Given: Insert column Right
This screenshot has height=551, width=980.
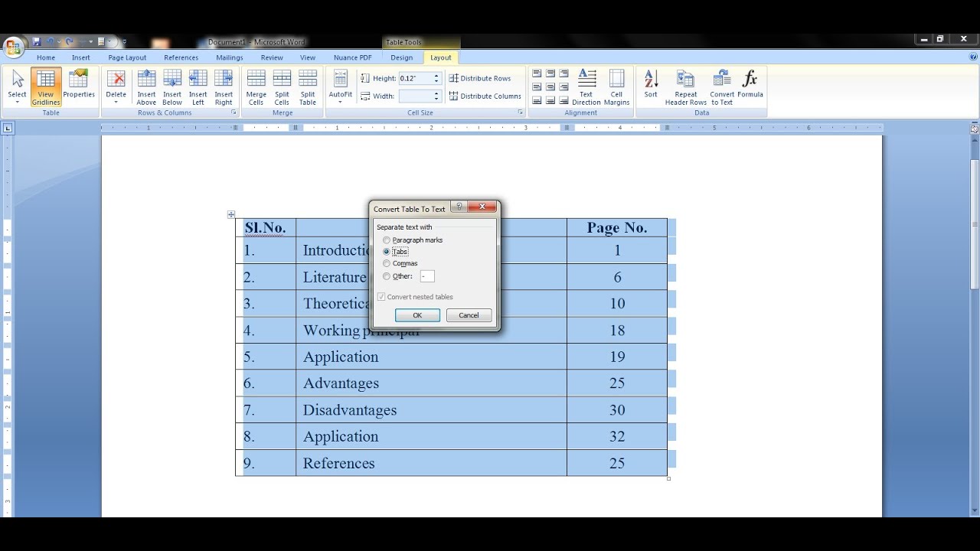Looking at the screenshot, I should (224, 88).
